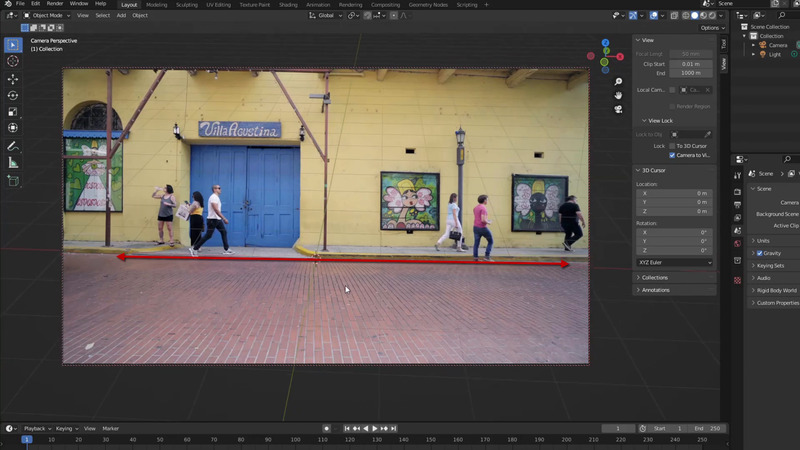
Task: Select the Annotate pencil tool
Action: pos(13,145)
